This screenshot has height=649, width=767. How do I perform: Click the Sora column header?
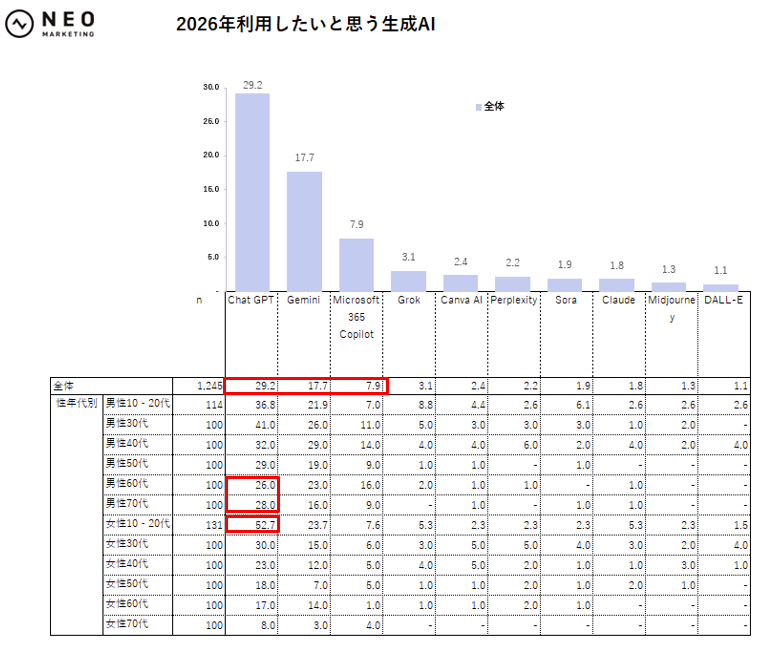(566, 300)
